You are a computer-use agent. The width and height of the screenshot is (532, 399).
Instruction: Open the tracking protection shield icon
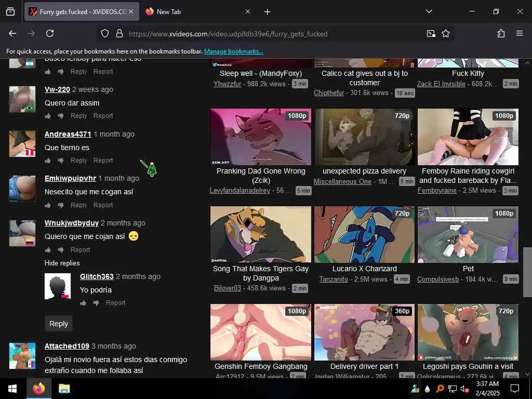point(105,33)
